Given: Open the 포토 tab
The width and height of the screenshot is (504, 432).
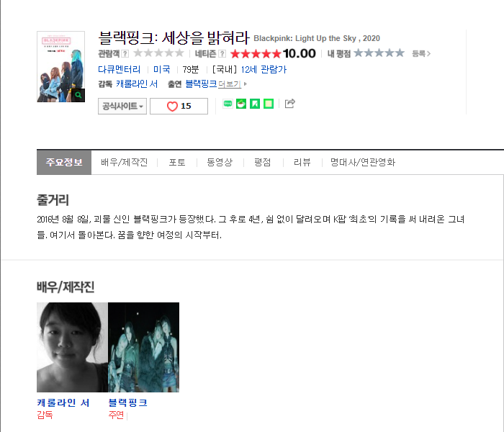Looking at the screenshot, I should point(177,162).
